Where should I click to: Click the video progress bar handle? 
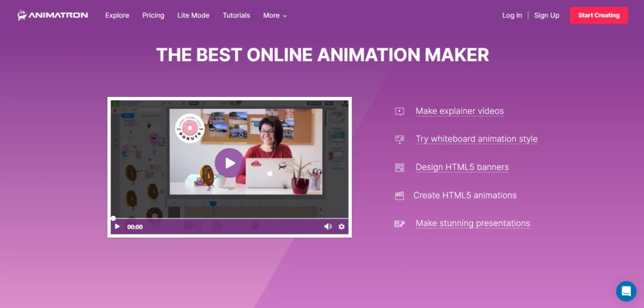coord(113,219)
